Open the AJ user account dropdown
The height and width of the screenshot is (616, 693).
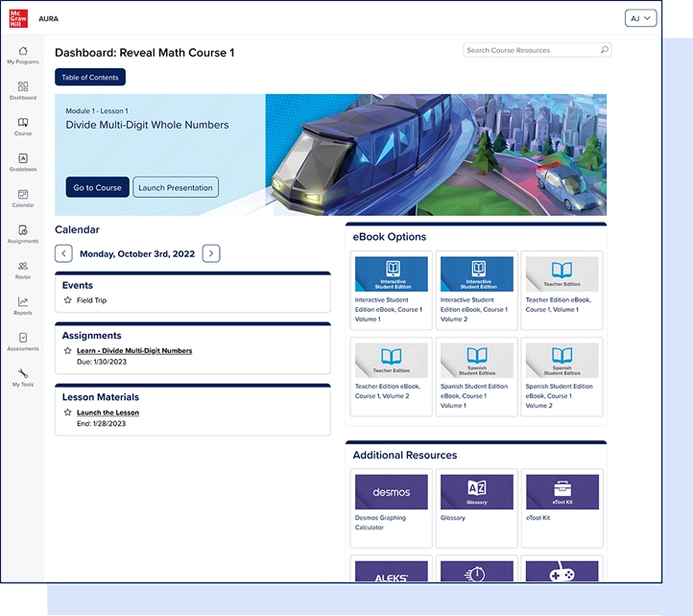[640, 18]
